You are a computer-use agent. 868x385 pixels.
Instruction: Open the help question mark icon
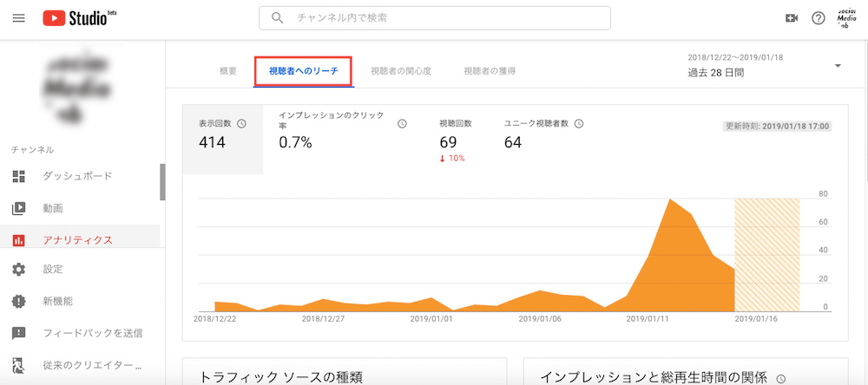click(818, 18)
